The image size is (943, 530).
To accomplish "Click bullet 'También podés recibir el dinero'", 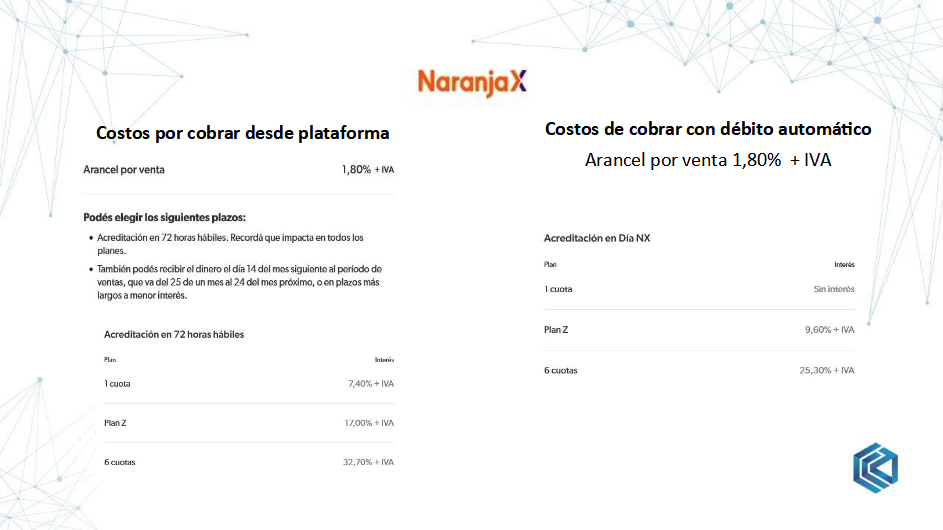I will tap(239, 282).
